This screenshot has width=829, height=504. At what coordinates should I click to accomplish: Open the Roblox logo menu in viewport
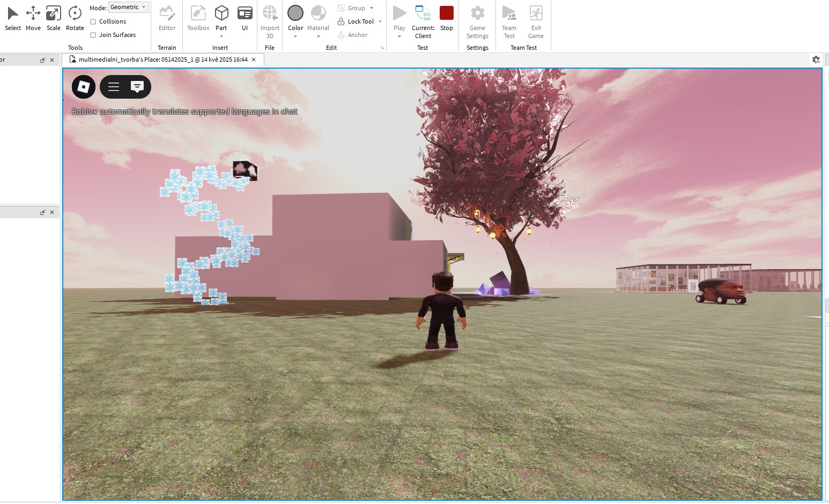click(x=84, y=87)
